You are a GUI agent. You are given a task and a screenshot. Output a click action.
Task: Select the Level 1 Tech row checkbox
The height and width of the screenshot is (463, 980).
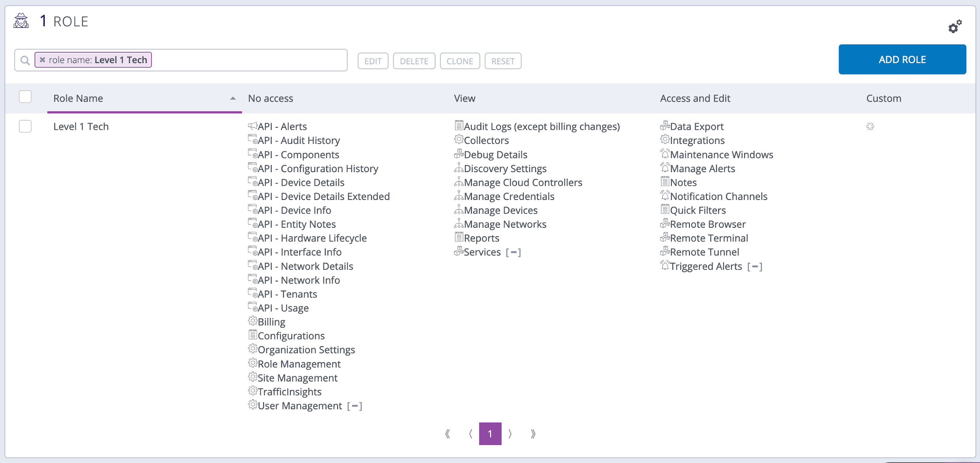(x=25, y=126)
